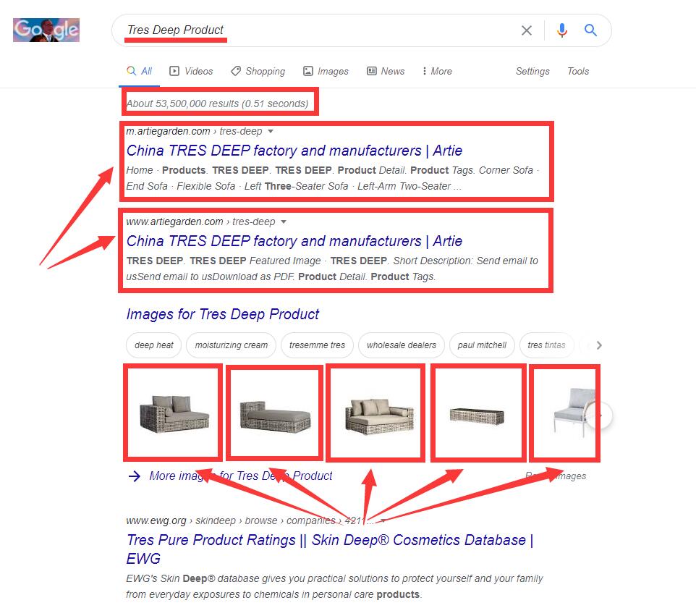Viewport: 696px width, 616px height.
Task: Expand dropdown arrow beside m.artiegarden.com
Action: coord(271,132)
